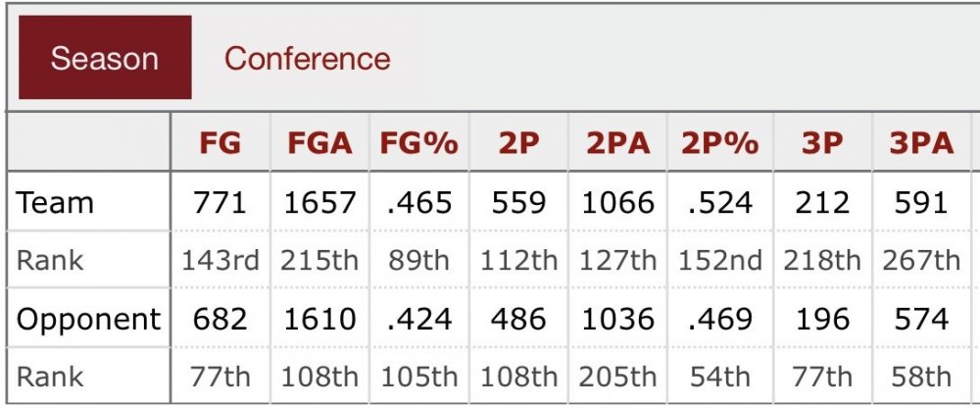The width and height of the screenshot is (980, 408).
Task: Sort table by FG column header
Action: click(x=220, y=143)
